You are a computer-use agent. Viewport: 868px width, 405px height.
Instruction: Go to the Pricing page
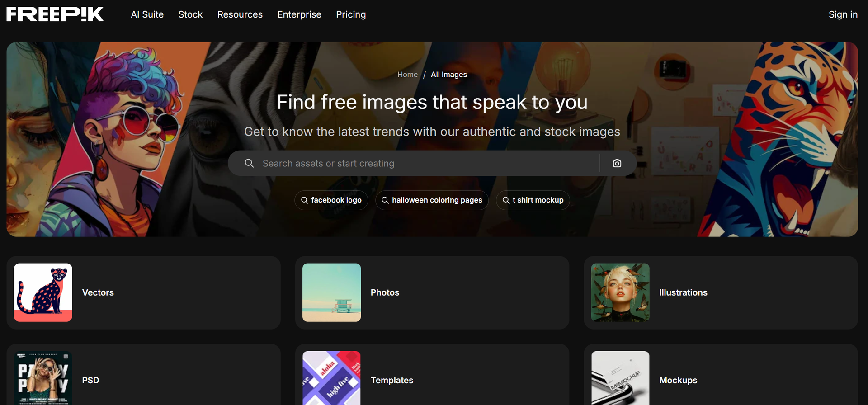pos(351,14)
